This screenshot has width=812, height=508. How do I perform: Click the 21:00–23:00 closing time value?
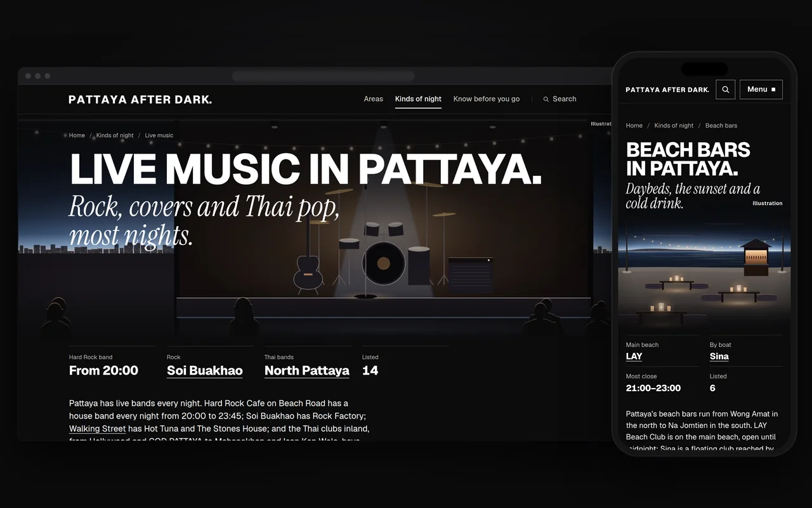coord(653,388)
